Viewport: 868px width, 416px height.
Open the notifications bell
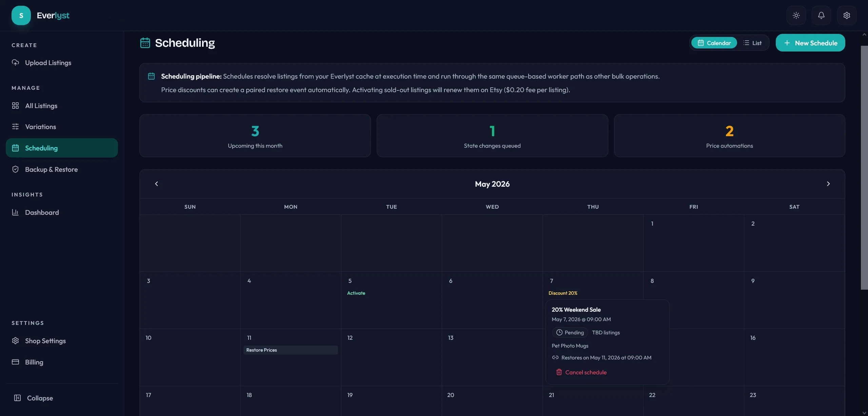[x=821, y=15]
